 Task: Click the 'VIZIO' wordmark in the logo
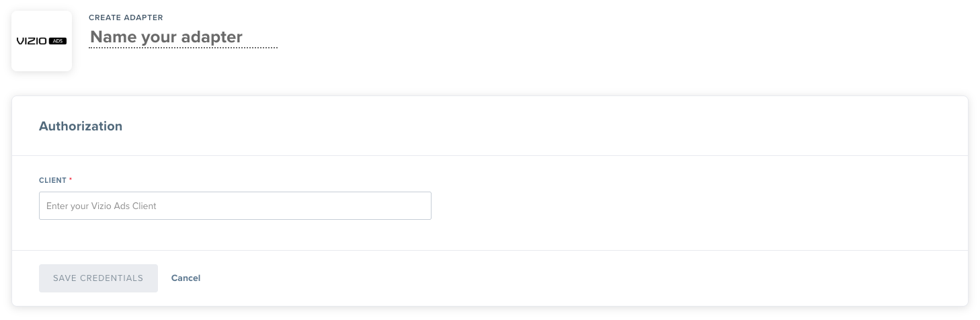point(32,41)
